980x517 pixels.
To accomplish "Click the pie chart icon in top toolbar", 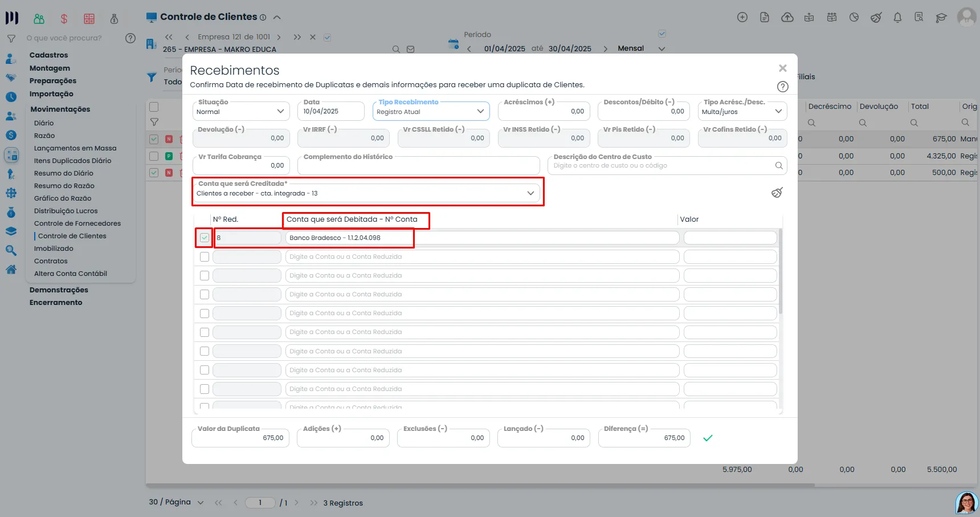I will (x=854, y=18).
